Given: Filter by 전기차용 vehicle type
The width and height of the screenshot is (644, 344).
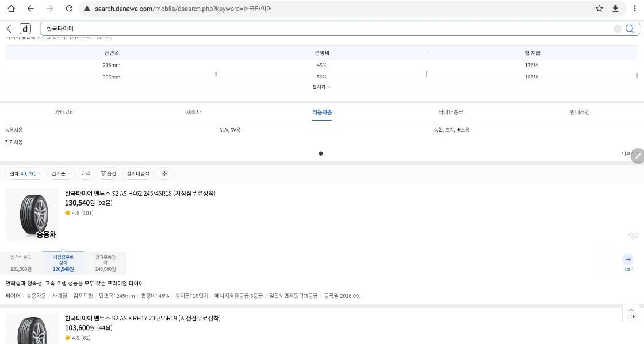Looking at the screenshot, I should 14,142.
